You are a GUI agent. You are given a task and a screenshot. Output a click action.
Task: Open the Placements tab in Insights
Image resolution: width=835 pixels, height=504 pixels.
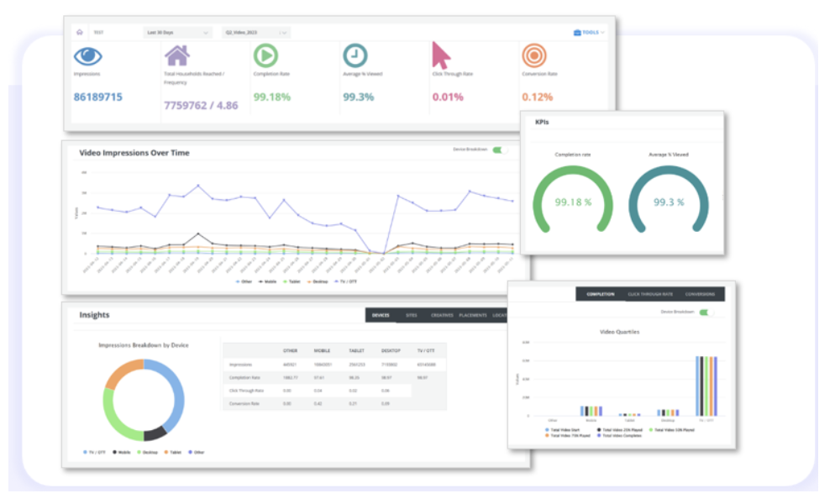(474, 315)
